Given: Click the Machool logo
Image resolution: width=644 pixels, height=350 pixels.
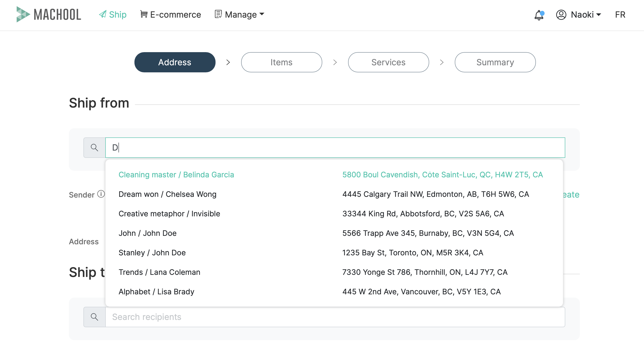Looking at the screenshot, I should [49, 15].
